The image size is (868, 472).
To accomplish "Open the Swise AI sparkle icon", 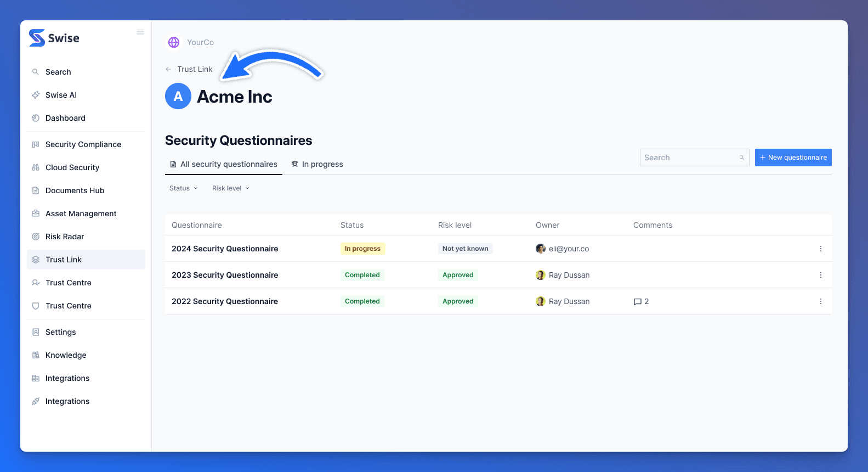I will pos(36,95).
